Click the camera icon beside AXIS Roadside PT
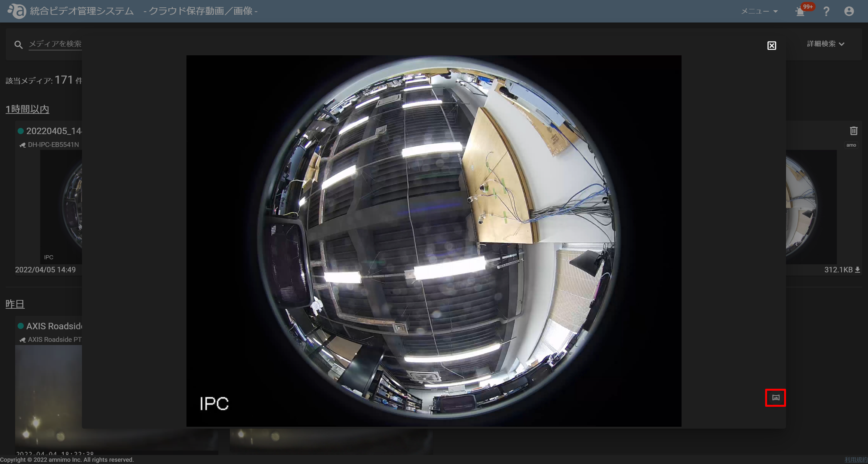Image resolution: width=868 pixels, height=464 pixels. (23, 340)
